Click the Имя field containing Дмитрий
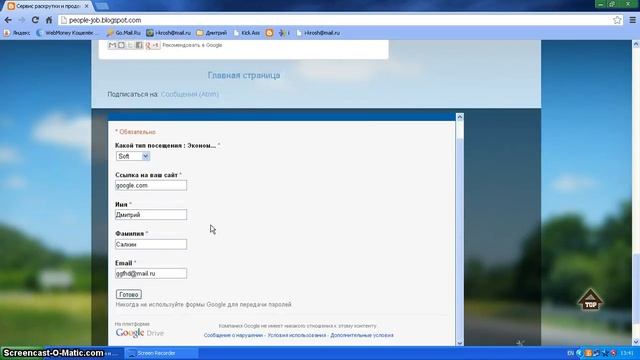 (151, 215)
